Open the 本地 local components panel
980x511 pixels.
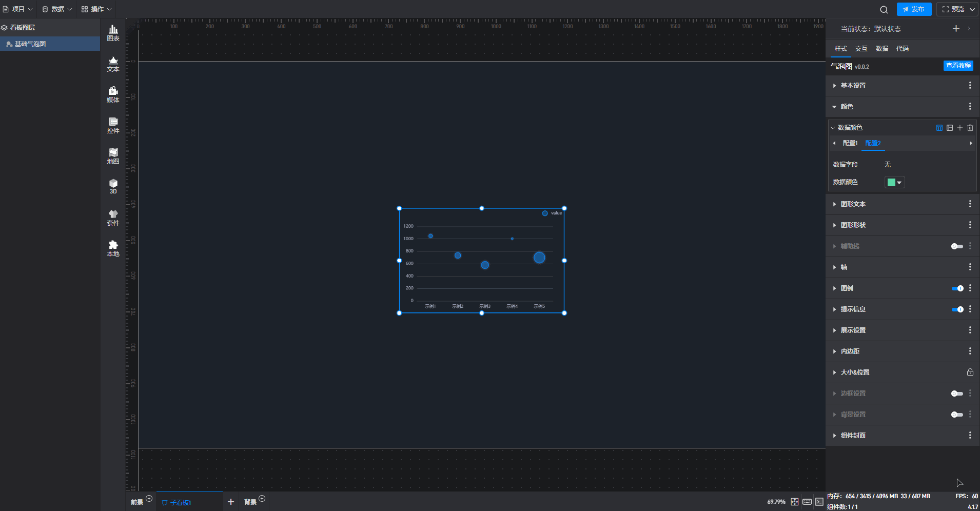[x=113, y=248]
